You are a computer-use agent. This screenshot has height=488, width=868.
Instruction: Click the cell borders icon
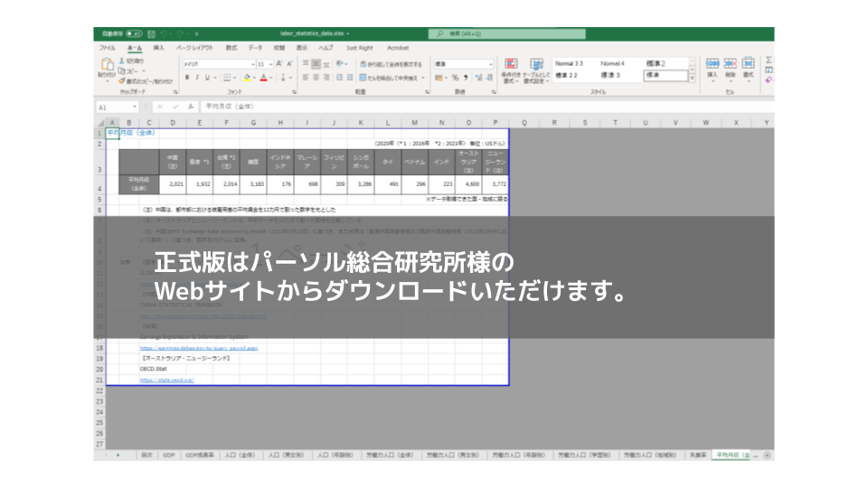226,78
